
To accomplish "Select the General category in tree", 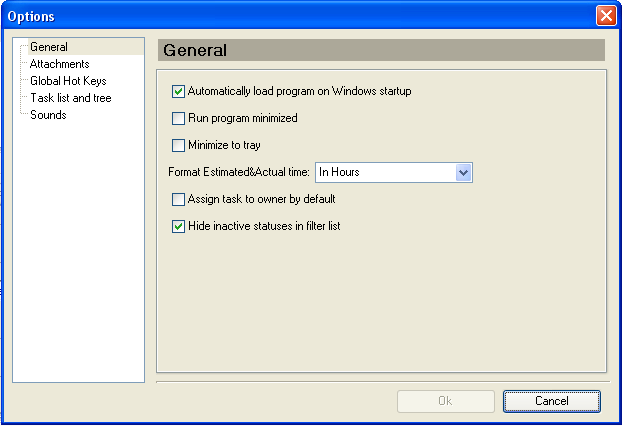I will tap(48, 47).
